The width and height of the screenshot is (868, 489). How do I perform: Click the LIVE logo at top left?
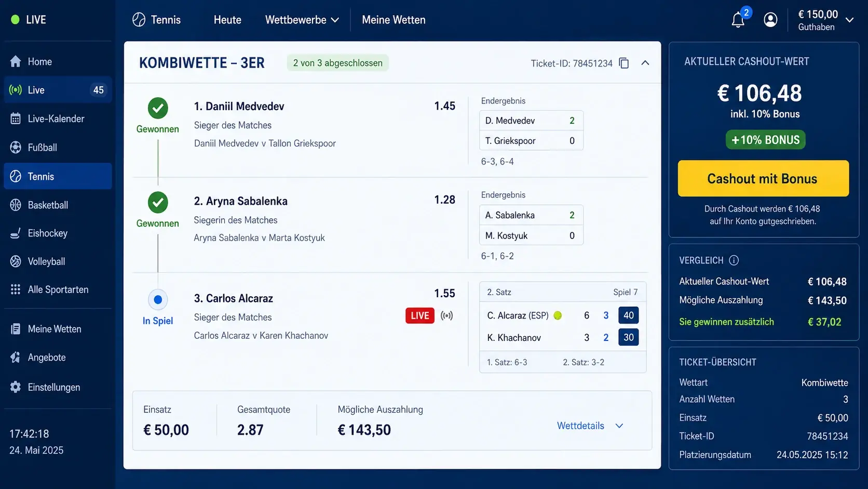[x=29, y=20]
